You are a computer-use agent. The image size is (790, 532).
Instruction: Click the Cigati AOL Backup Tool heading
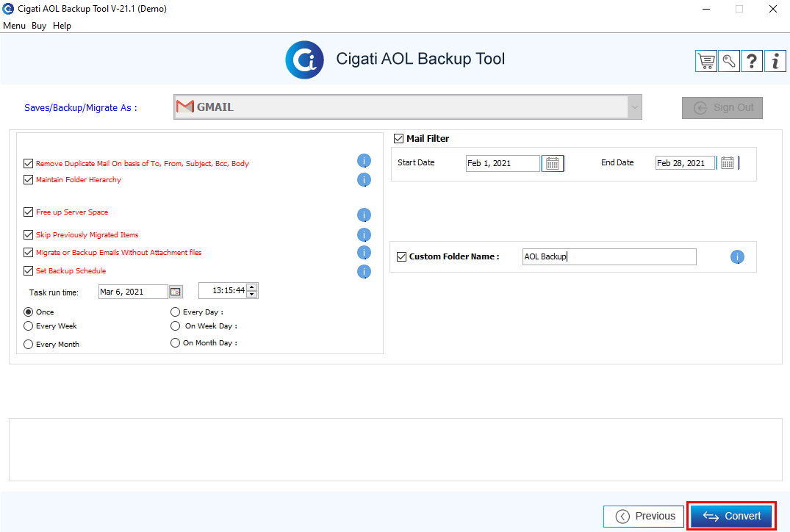click(x=420, y=59)
